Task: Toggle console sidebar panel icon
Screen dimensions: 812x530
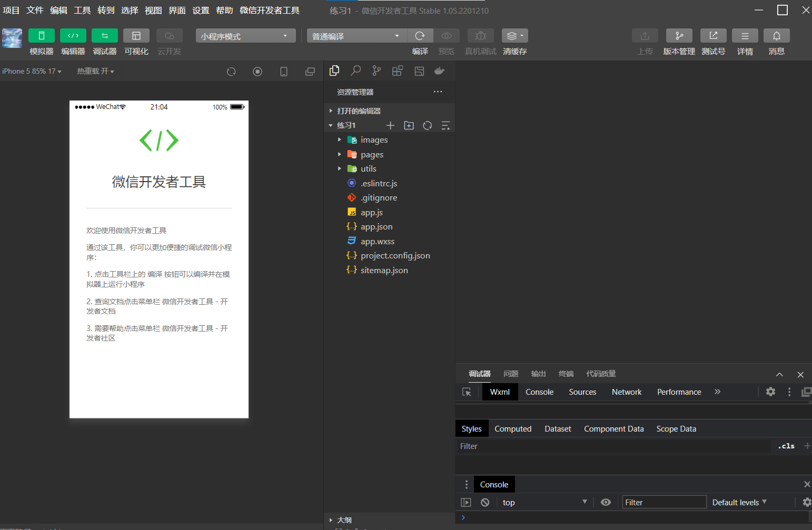Action: tap(466, 503)
